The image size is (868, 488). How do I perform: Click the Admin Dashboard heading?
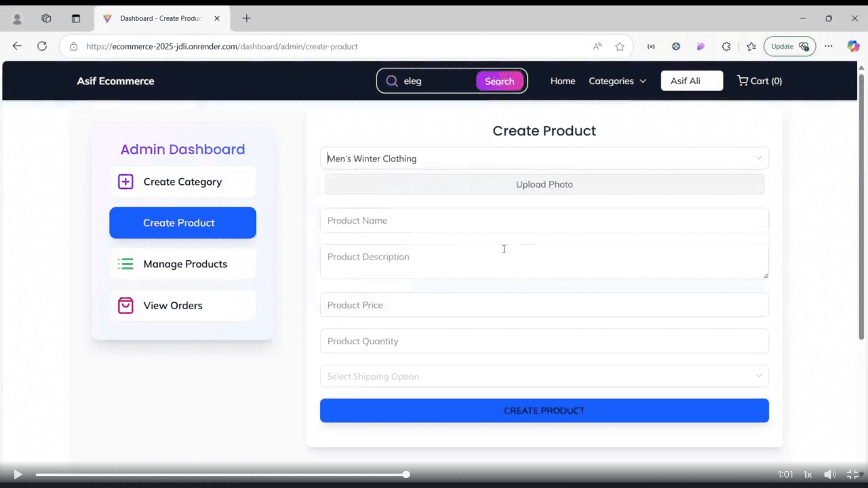[x=183, y=149]
